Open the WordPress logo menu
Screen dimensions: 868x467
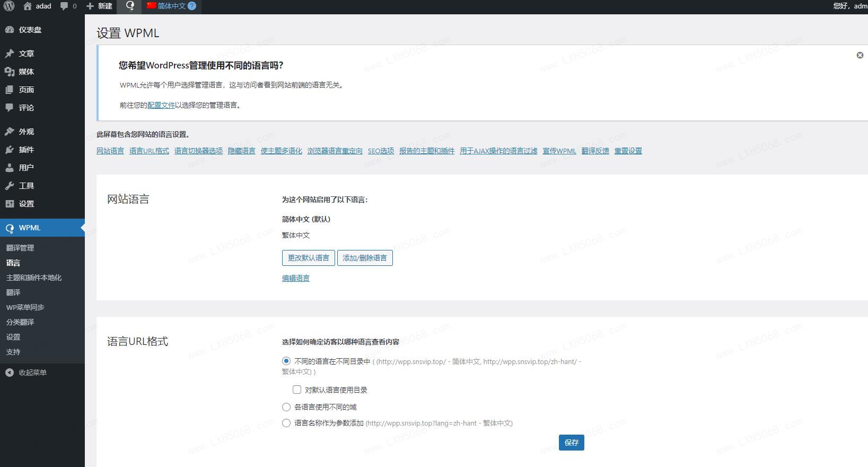(x=9, y=6)
